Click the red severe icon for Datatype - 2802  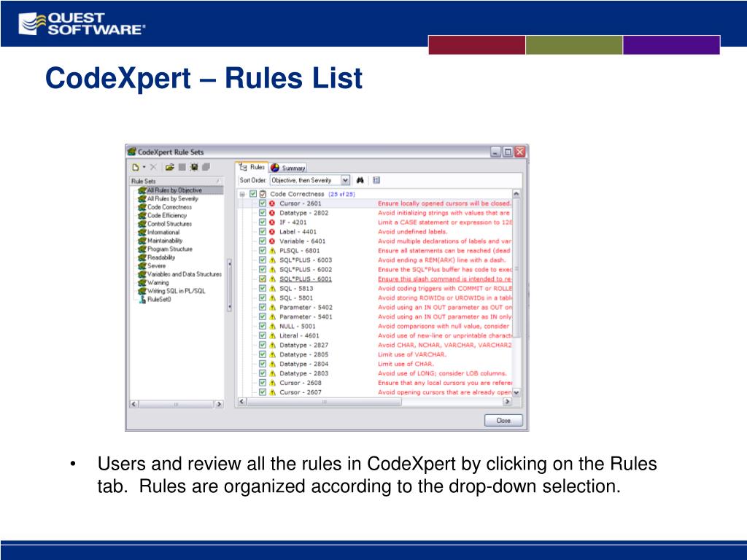tap(272, 213)
